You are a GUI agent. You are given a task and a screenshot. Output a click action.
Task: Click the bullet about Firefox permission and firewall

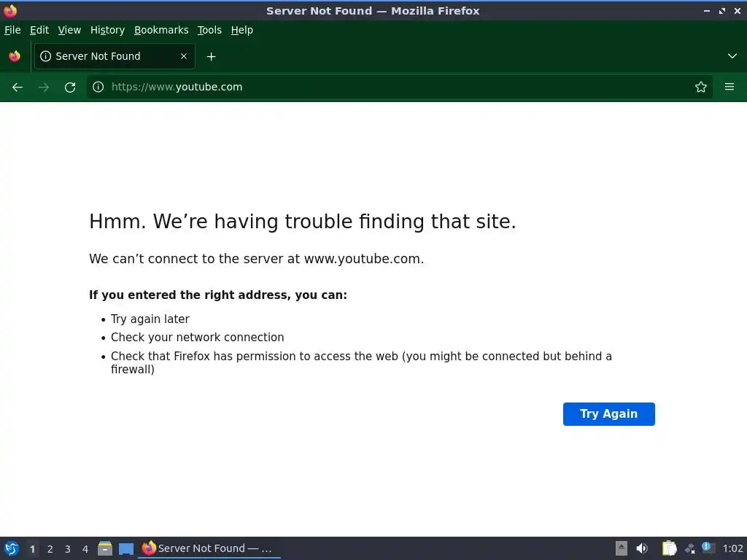pos(361,363)
